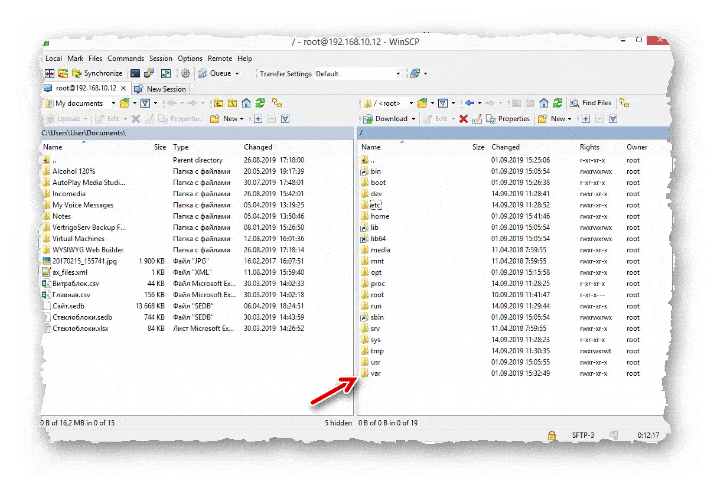Sort local panel by Name column header
Viewport: 709px width, 478px height.
point(52,147)
